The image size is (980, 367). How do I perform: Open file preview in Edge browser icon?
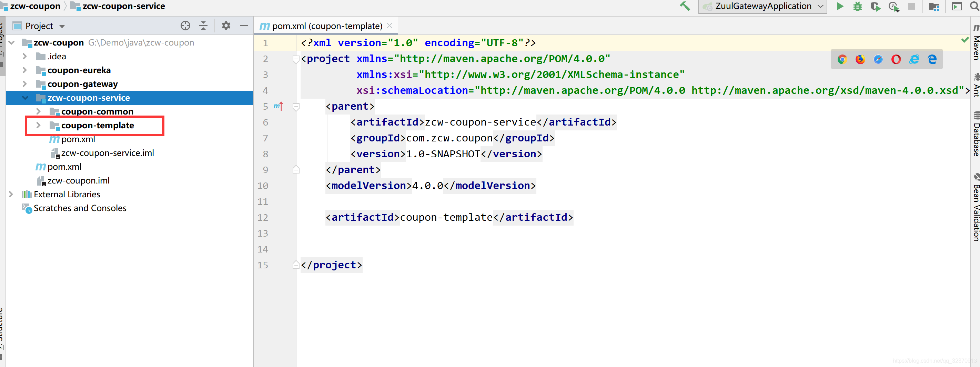coord(932,59)
